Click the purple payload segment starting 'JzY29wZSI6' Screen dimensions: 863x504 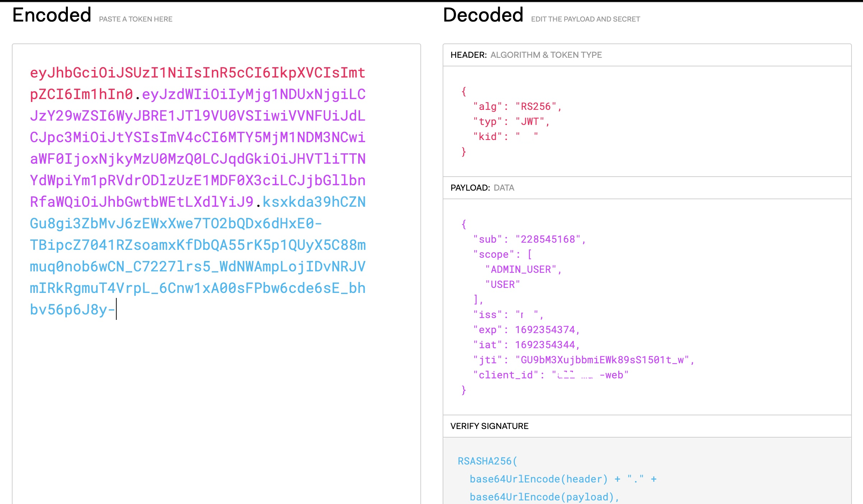197,116
